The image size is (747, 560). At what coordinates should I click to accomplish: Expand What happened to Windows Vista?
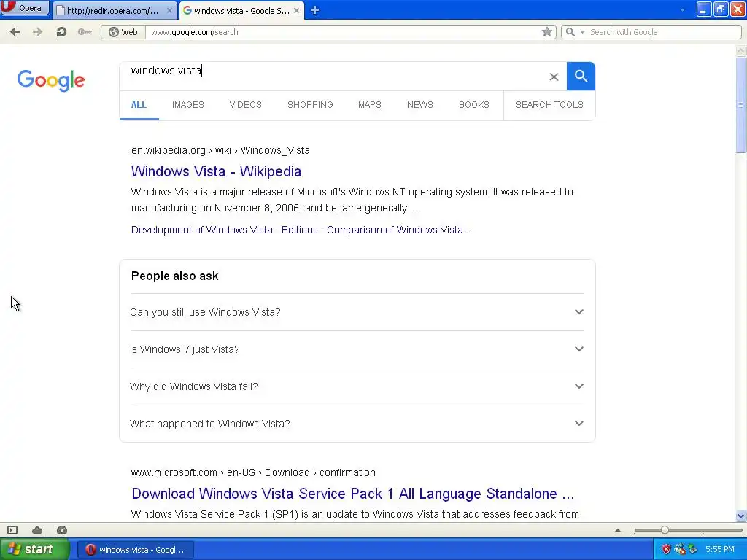coord(357,424)
